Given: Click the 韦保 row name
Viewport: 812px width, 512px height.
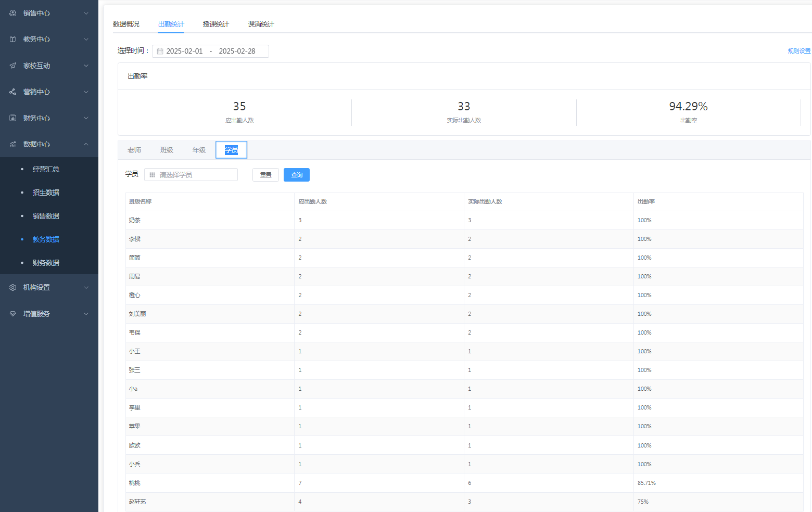Looking at the screenshot, I should coord(135,332).
